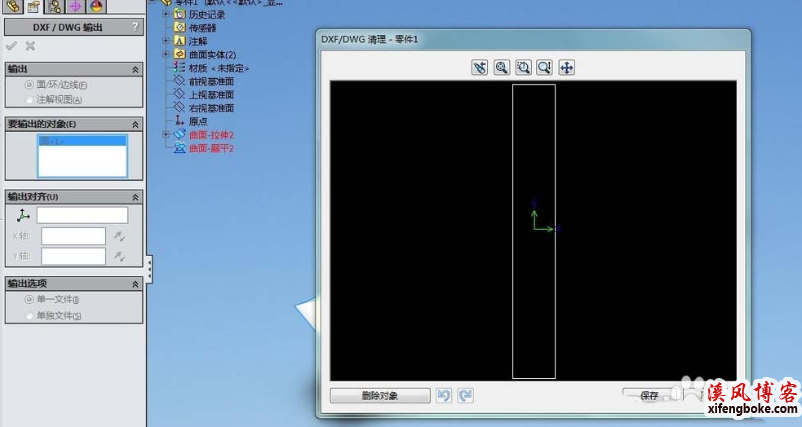Select 传感器 in the feature tree

(203, 28)
